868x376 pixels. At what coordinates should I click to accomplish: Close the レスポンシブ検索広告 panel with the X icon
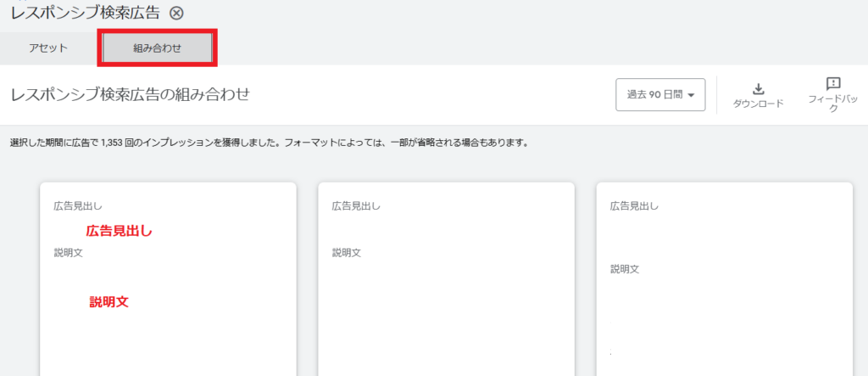(175, 13)
